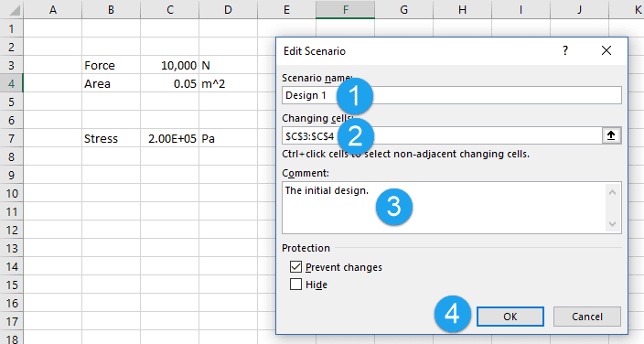Viewport: 644px width, 344px height.
Task: Select row 1 header
Action: coord(12,28)
